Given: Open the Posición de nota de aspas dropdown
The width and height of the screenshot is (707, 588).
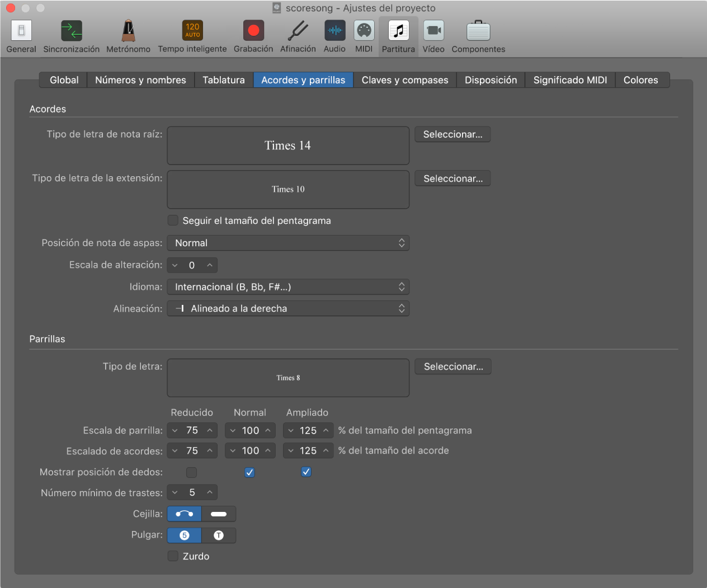Looking at the screenshot, I should point(288,243).
